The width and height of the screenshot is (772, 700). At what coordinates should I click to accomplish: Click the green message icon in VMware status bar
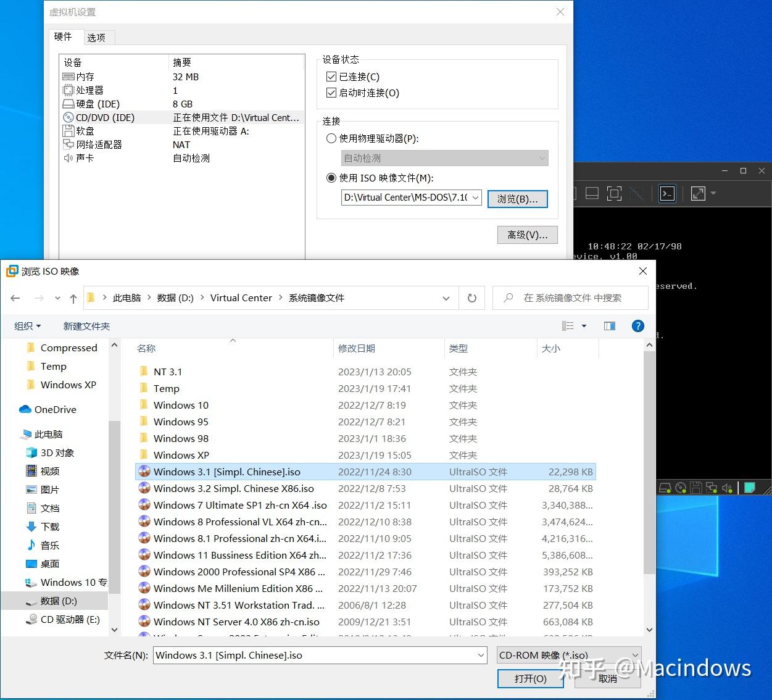[750, 488]
